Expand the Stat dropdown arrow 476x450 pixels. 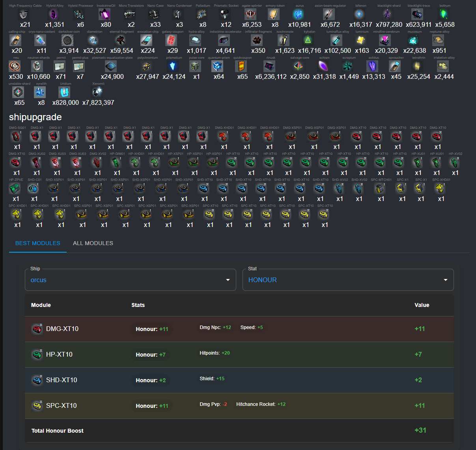point(445,280)
